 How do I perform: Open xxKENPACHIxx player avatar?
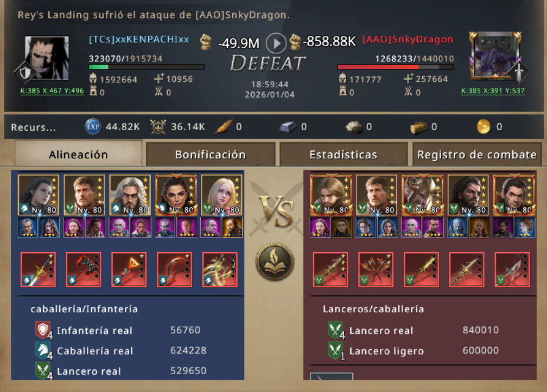(x=47, y=58)
